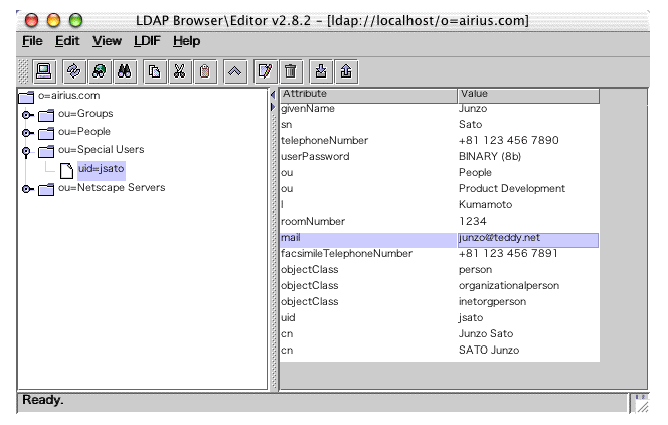Open the Help menu
Screen dimensions: 668x425
tap(187, 41)
